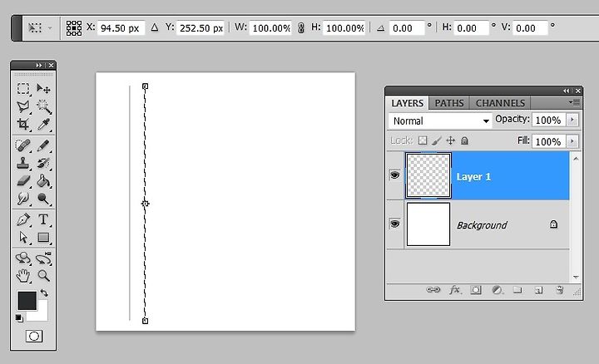Viewport: 599px width, 364px height.
Task: Select the Rectangular Marquee tool
Action: pos(23,89)
